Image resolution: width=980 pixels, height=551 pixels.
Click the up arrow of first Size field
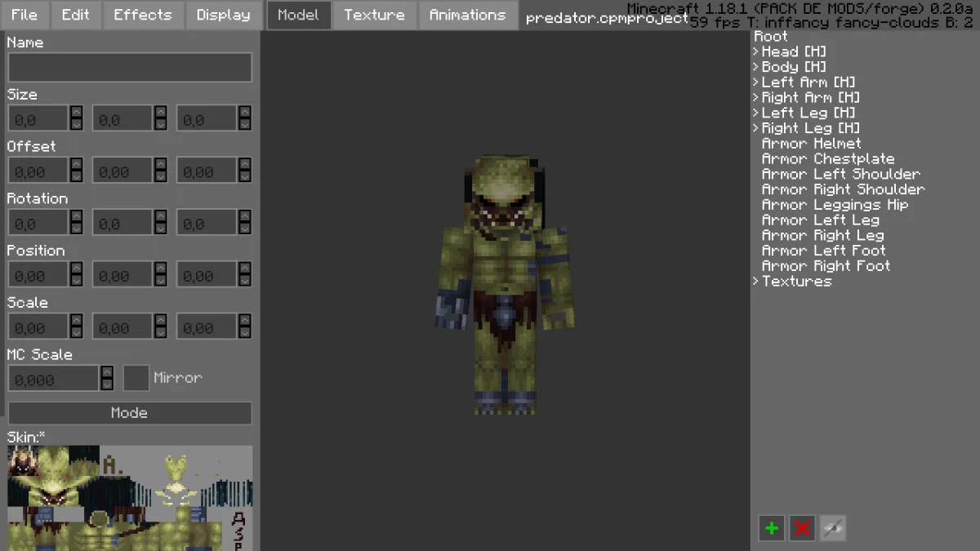point(76,113)
